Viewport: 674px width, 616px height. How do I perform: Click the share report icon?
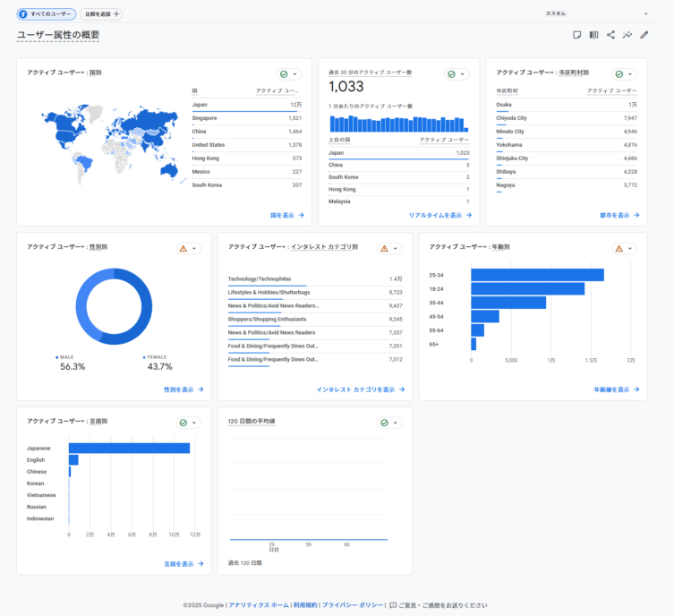[610, 35]
